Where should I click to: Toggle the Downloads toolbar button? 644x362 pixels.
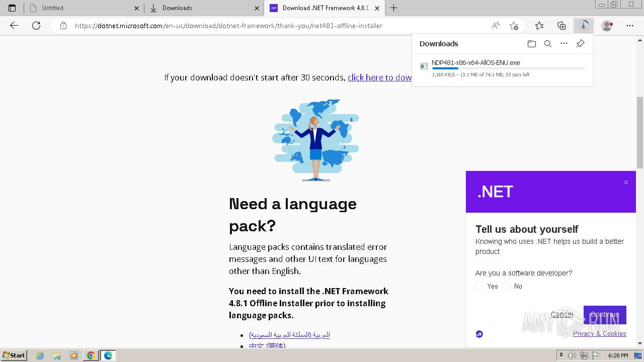click(x=584, y=26)
